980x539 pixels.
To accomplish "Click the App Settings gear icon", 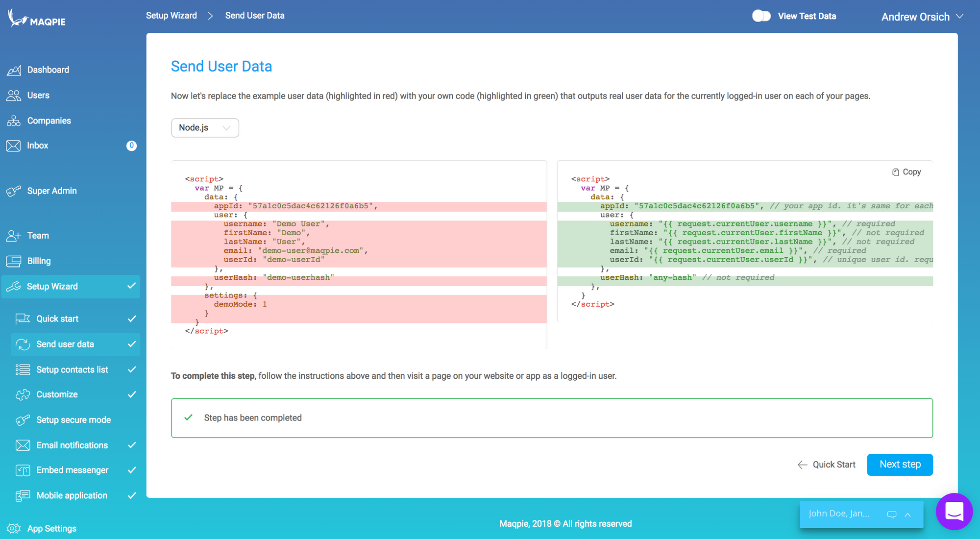I will pos(14,528).
